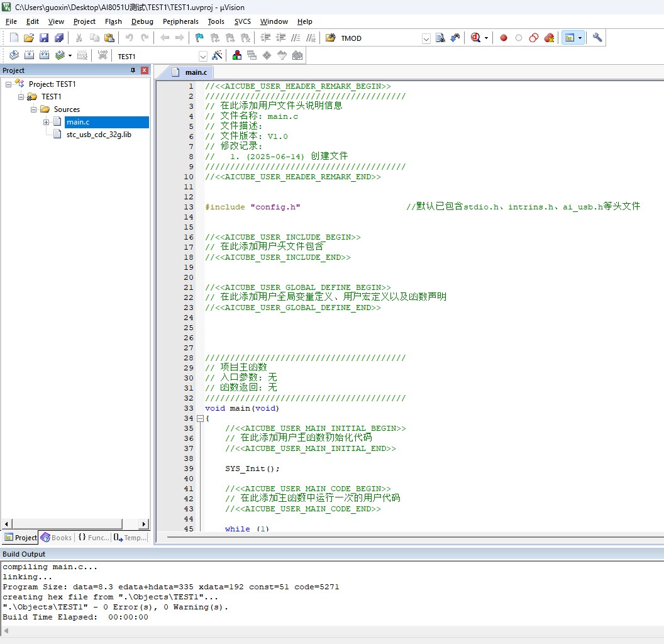The height and width of the screenshot is (644, 664).
Task: Switch to the Temp... templates tab
Action: [x=130, y=538]
